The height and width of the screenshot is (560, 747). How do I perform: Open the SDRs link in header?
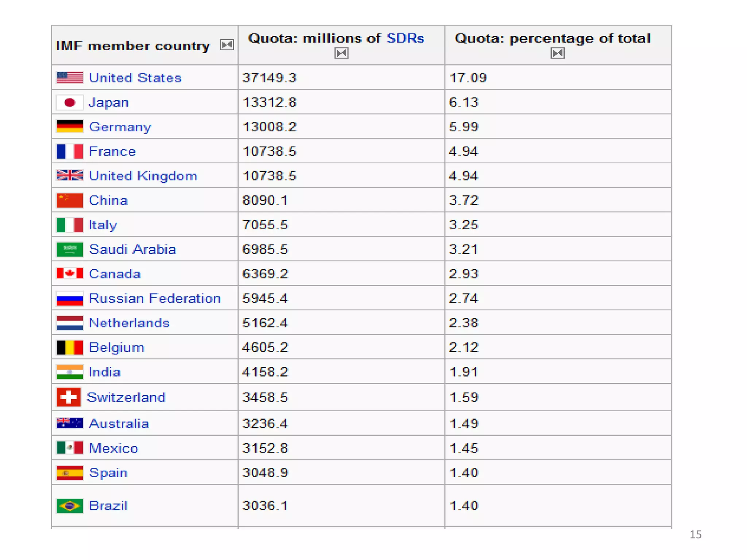point(405,38)
